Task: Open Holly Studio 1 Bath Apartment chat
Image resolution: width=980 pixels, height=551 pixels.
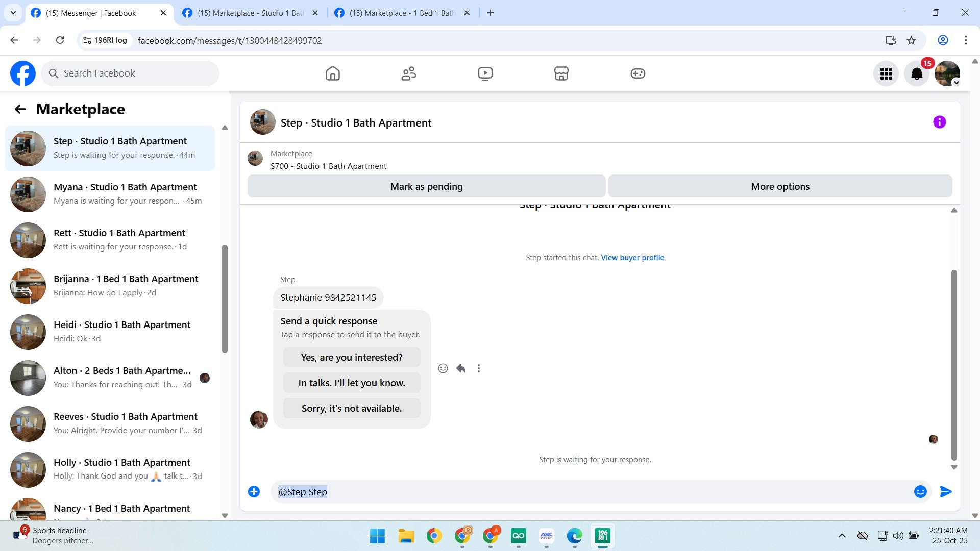Action: pyautogui.click(x=110, y=470)
